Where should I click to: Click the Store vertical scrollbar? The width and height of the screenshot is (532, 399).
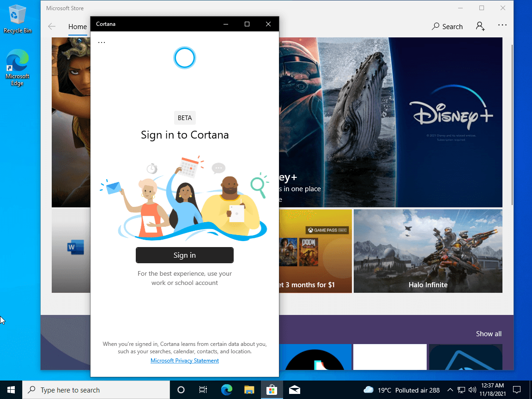pos(511,125)
